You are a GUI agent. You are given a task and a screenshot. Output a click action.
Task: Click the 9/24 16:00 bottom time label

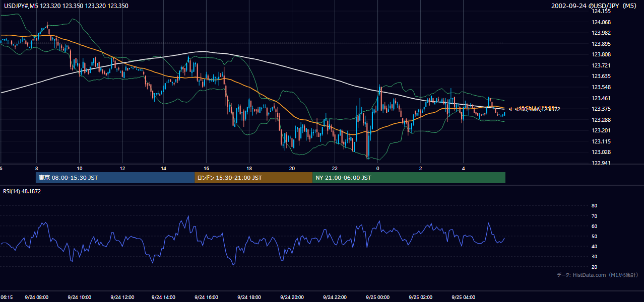click(207, 297)
